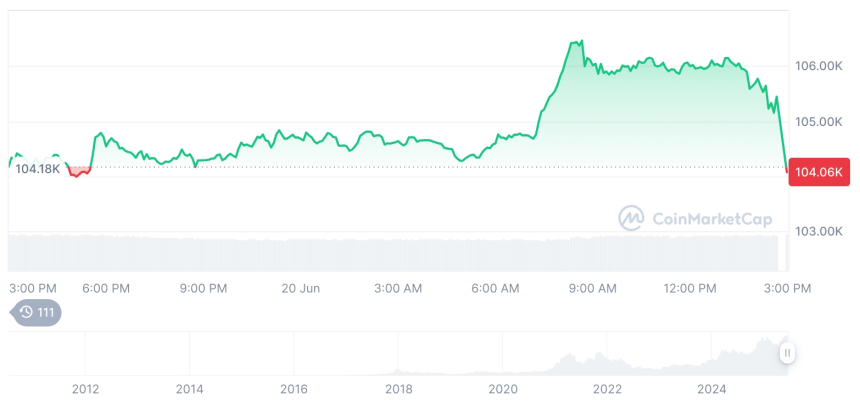Click the CoinMarketCap logo icon

[x=631, y=217]
